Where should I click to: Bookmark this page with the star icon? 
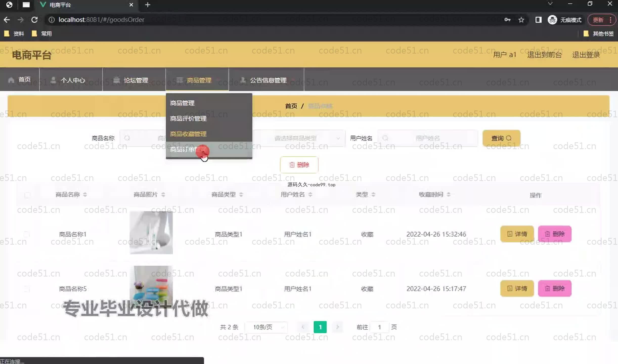[x=521, y=20]
